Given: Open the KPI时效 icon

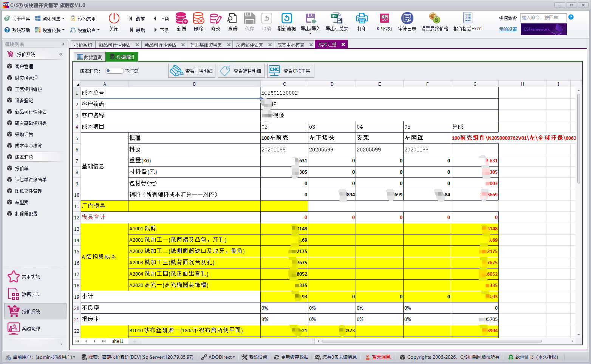Looking at the screenshot, I should pyautogui.click(x=385, y=18).
